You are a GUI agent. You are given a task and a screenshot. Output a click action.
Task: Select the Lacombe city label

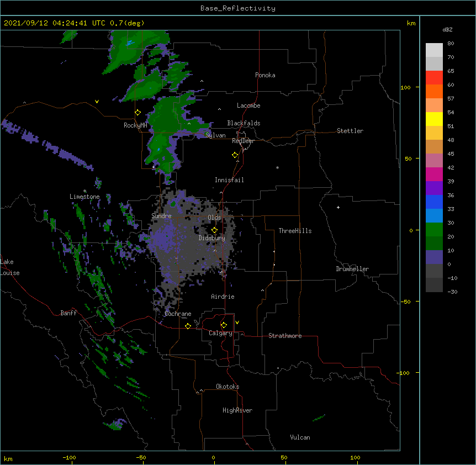click(x=248, y=105)
